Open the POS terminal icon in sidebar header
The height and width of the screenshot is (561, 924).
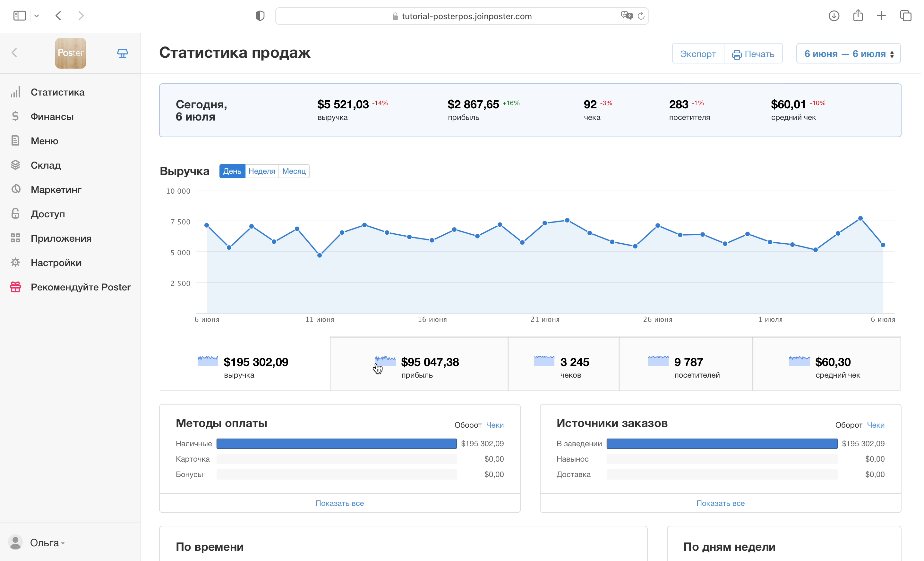pyautogui.click(x=122, y=53)
